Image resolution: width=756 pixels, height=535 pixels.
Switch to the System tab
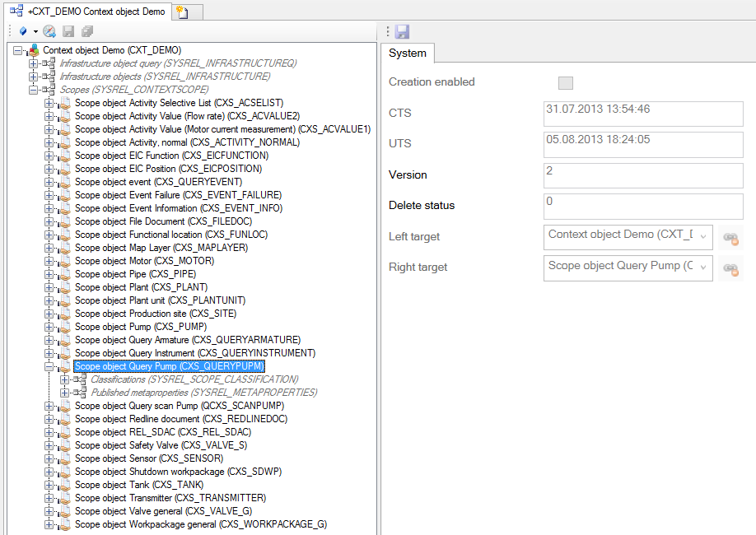(x=408, y=53)
